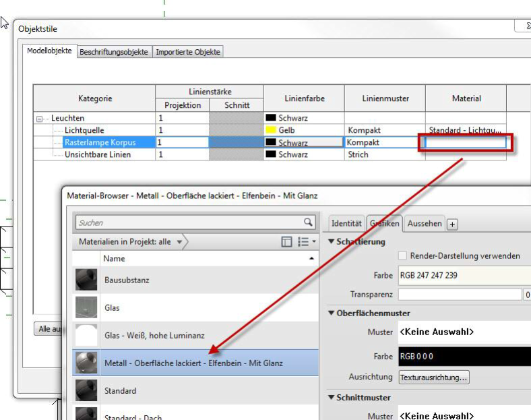Add a new asset tab with plus icon
531x420 pixels.
click(452, 224)
